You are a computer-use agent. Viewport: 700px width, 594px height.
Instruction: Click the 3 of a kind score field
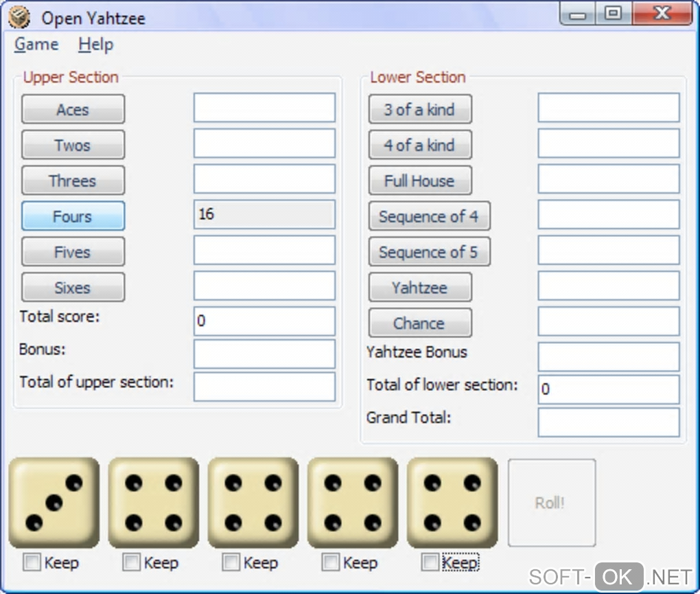tap(609, 108)
